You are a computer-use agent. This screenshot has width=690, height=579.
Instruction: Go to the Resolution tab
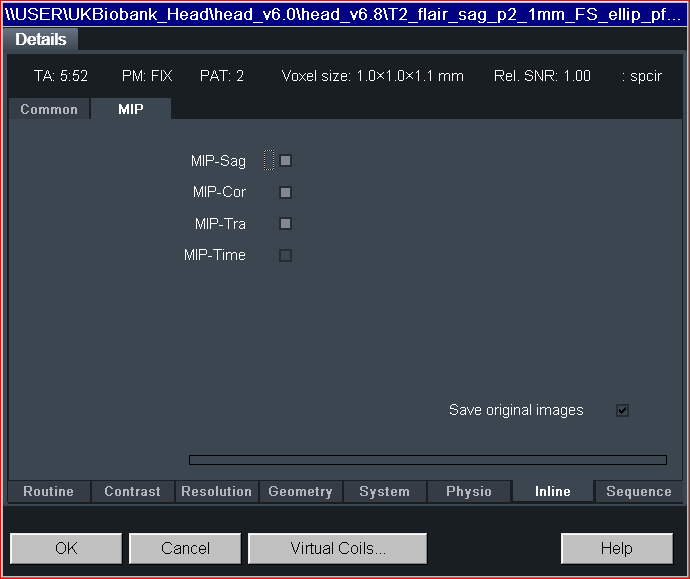click(217, 491)
